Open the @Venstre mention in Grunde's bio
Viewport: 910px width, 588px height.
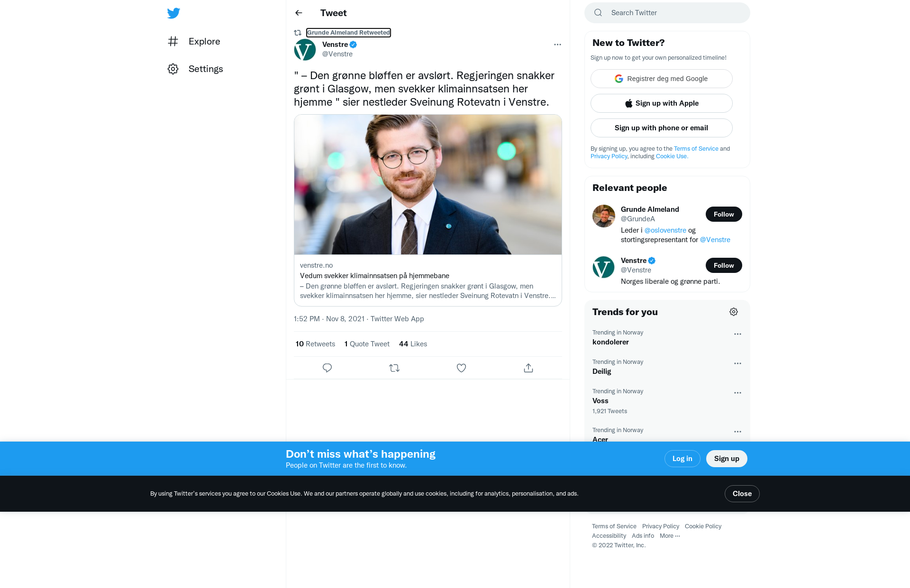(715, 240)
